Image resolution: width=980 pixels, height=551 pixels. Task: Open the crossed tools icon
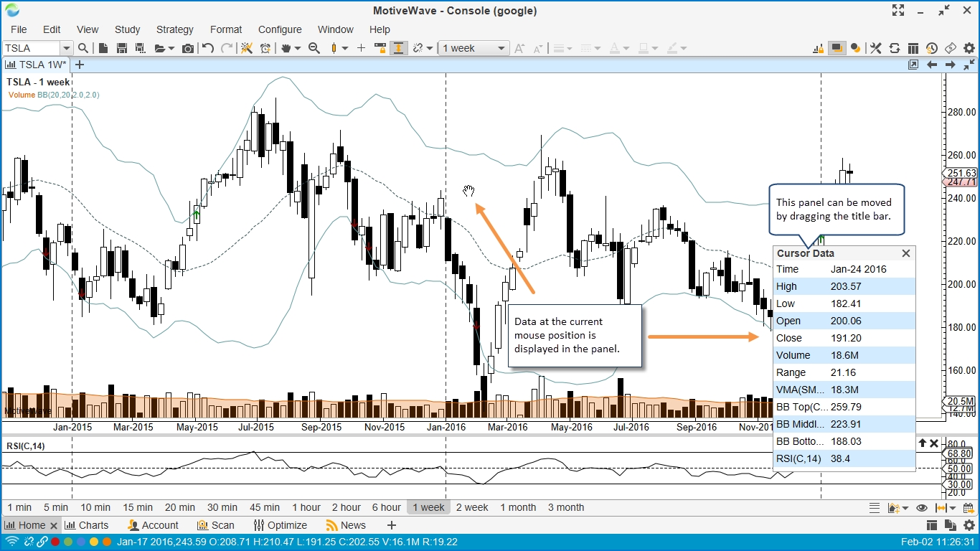(x=876, y=48)
